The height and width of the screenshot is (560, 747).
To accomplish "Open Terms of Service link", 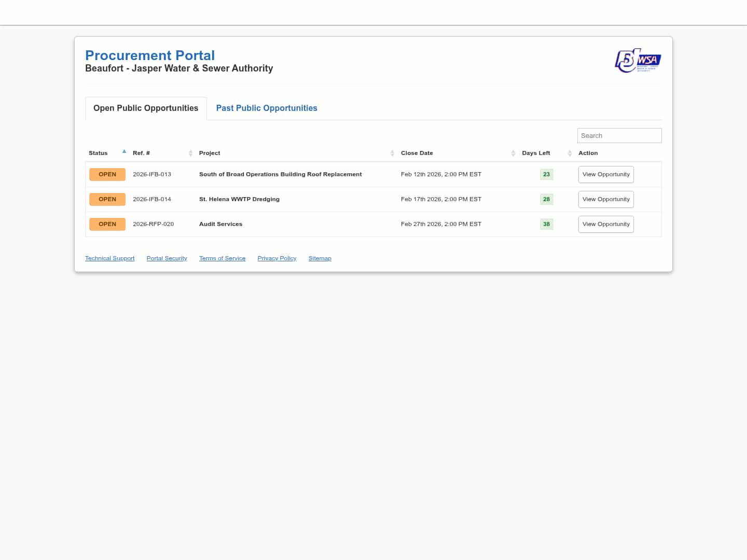I will click(222, 258).
